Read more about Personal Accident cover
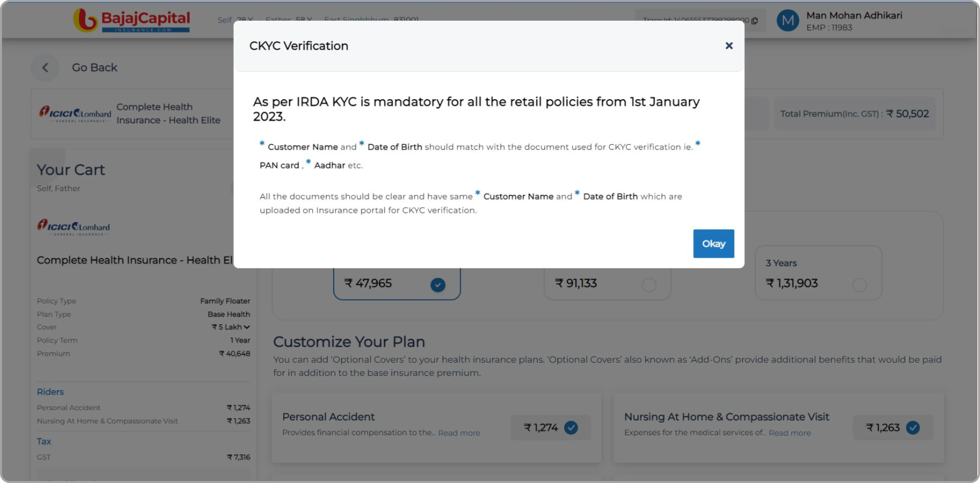 tap(459, 433)
